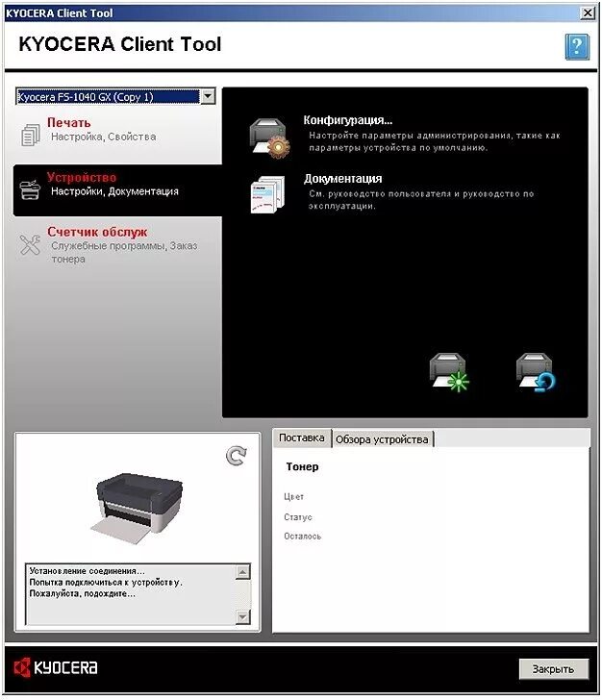
Task: Click the Documentation pages icon
Action: 267,194
